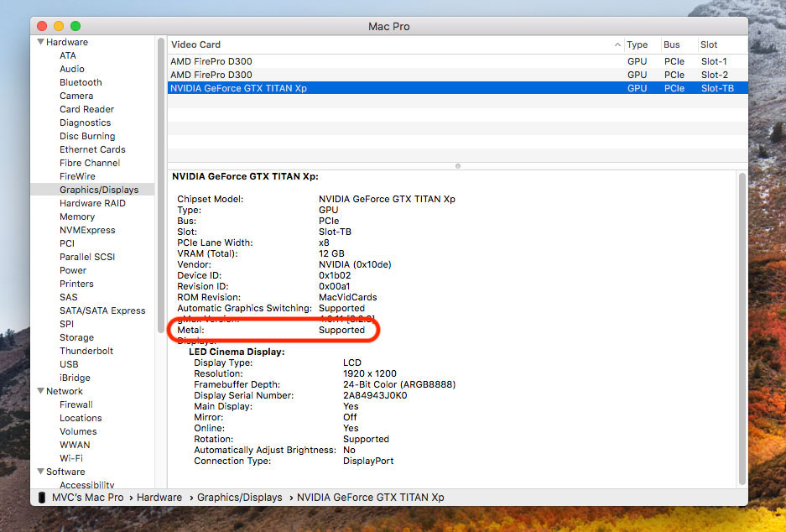
Task: Open Thunderbolt section
Action: point(86,351)
